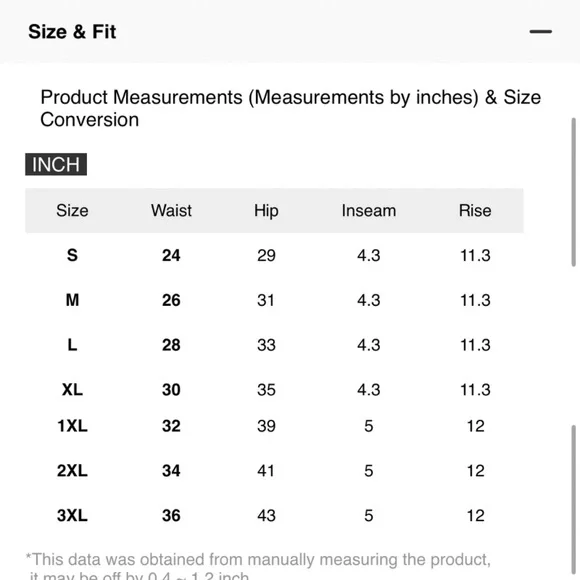580x580 pixels.
Task: Click the Size & Fit heading
Action: pos(72,32)
